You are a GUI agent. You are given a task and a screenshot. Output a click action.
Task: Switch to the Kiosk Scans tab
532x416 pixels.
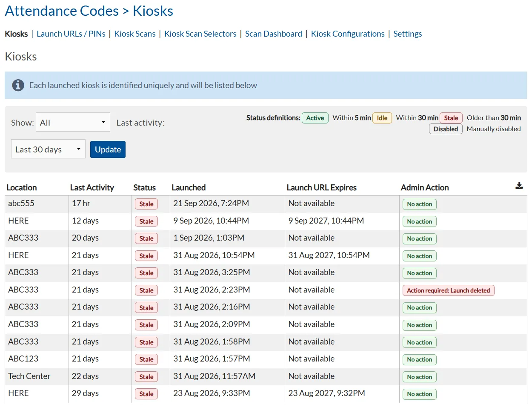tap(135, 34)
